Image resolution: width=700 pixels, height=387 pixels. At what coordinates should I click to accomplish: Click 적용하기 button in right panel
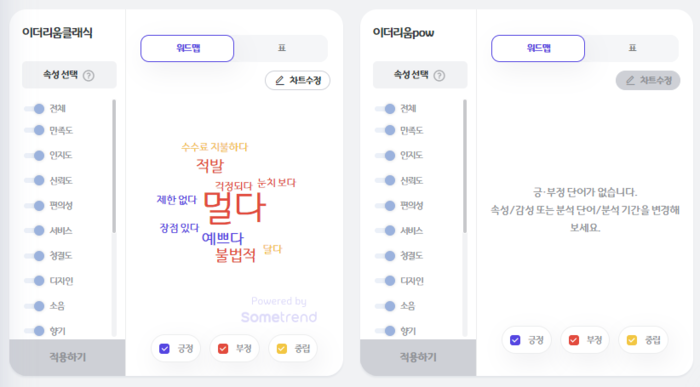(418, 357)
